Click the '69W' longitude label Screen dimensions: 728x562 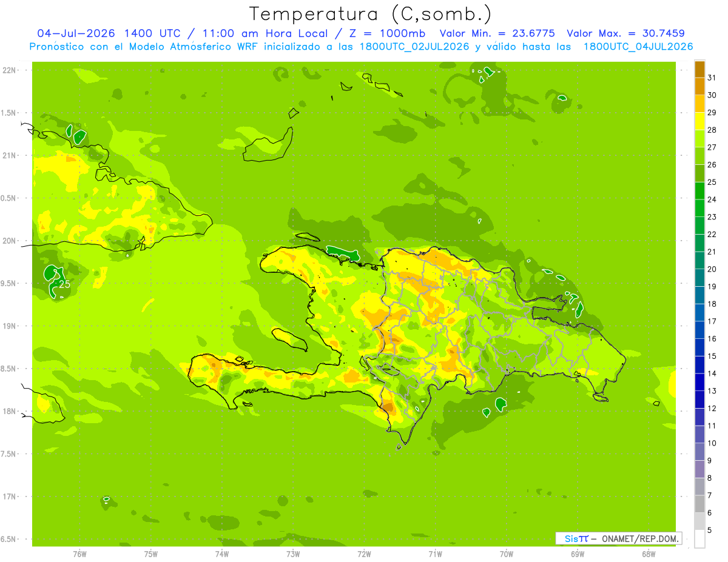577,554
